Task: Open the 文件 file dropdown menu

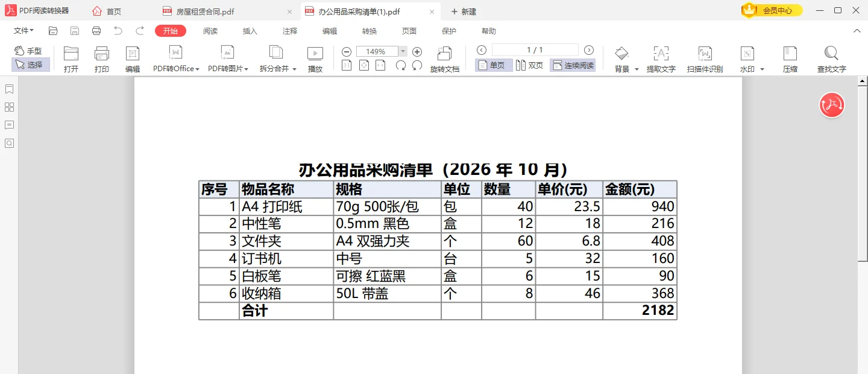Action: click(x=24, y=31)
